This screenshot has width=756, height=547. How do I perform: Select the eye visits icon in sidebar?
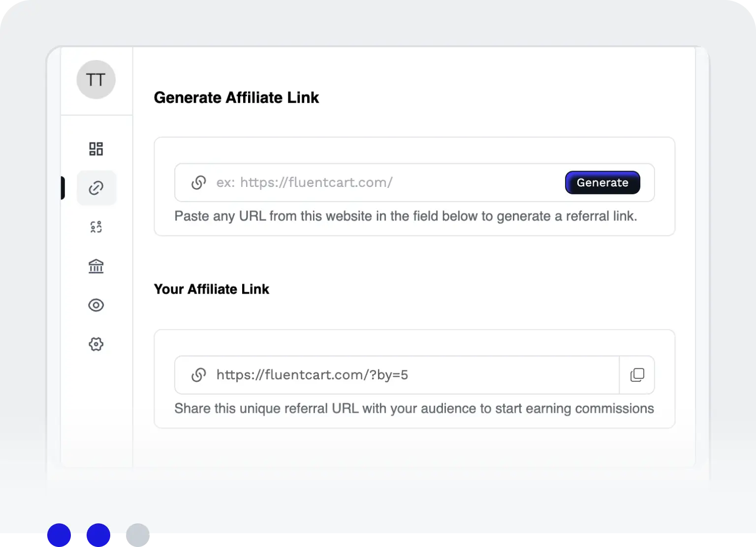[x=96, y=305]
